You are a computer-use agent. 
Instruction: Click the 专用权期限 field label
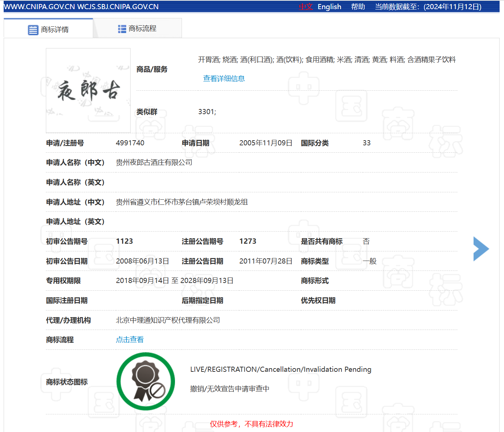point(63,280)
